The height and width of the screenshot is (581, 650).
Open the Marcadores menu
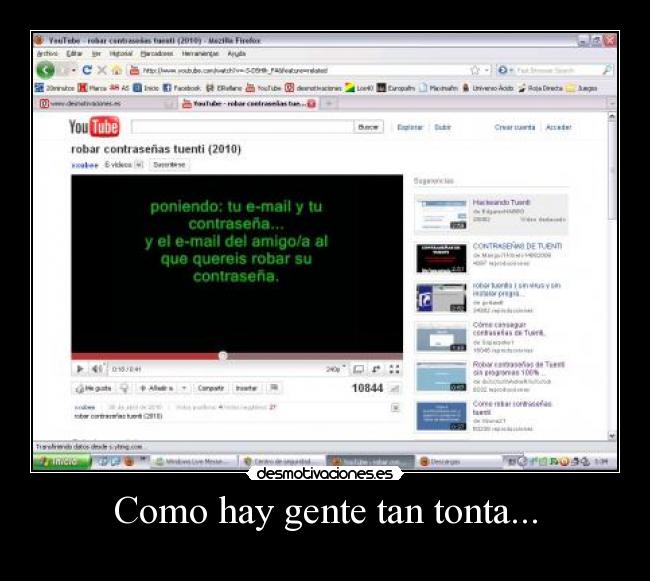click(x=157, y=54)
